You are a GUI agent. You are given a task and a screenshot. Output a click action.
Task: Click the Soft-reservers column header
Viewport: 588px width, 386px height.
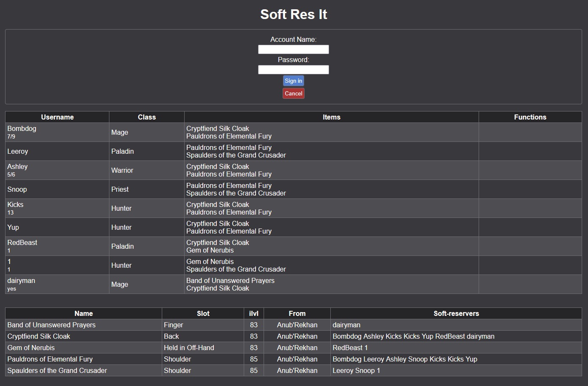click(x=456, y=313)
